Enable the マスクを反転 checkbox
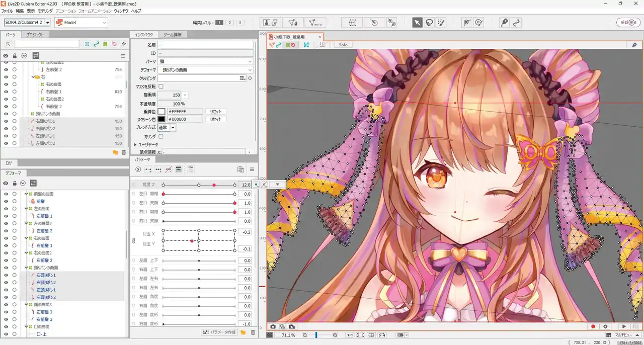Image resolution: width=644 pixels, height=345 pixels. (161, 87)
